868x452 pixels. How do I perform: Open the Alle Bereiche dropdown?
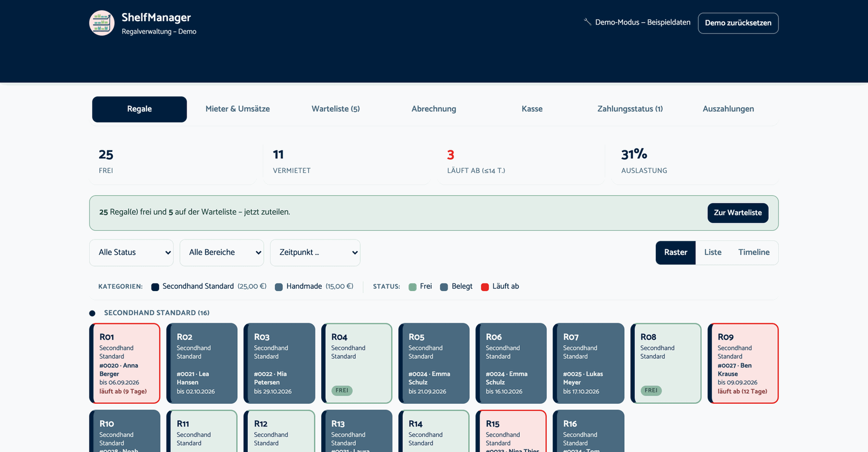coord(222,253)
